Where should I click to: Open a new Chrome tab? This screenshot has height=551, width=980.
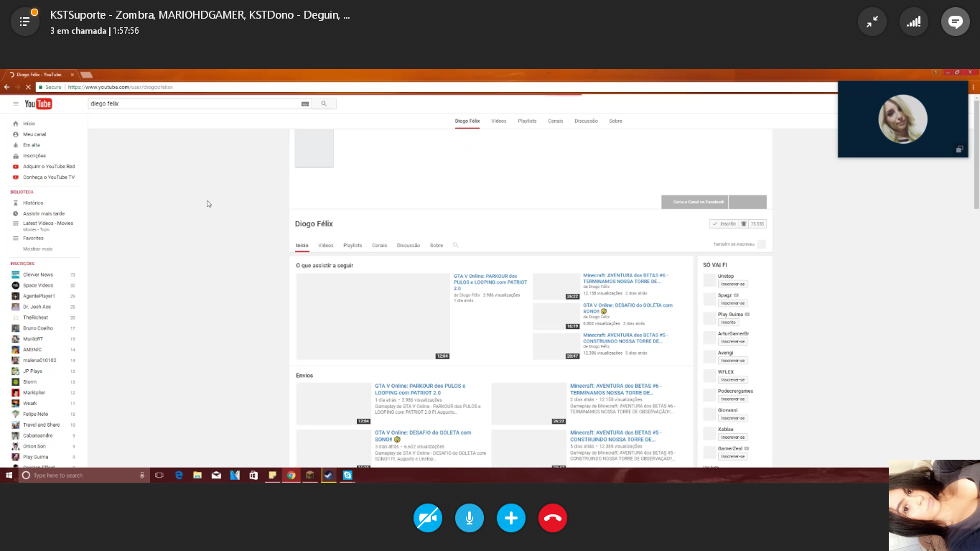coord(86,75)
